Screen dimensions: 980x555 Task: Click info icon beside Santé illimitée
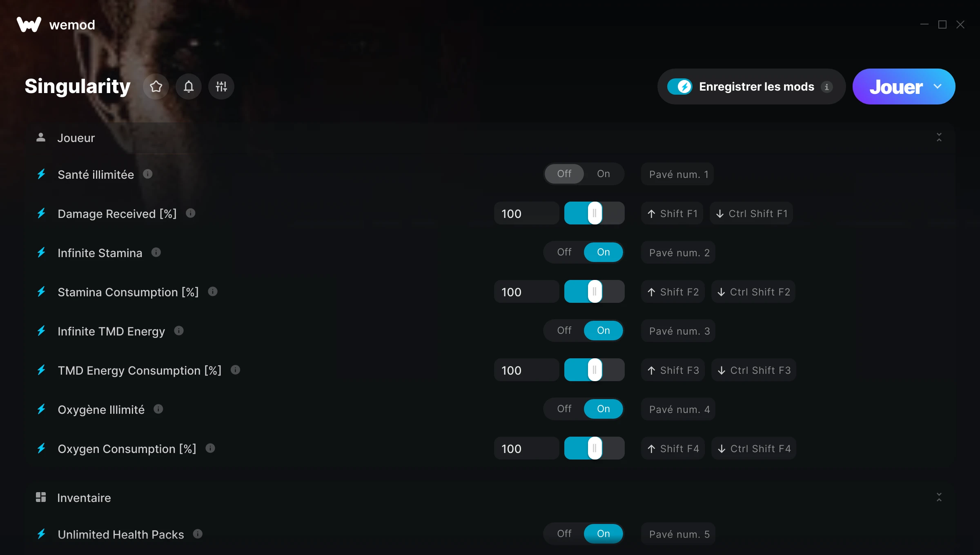click(148, 174)
